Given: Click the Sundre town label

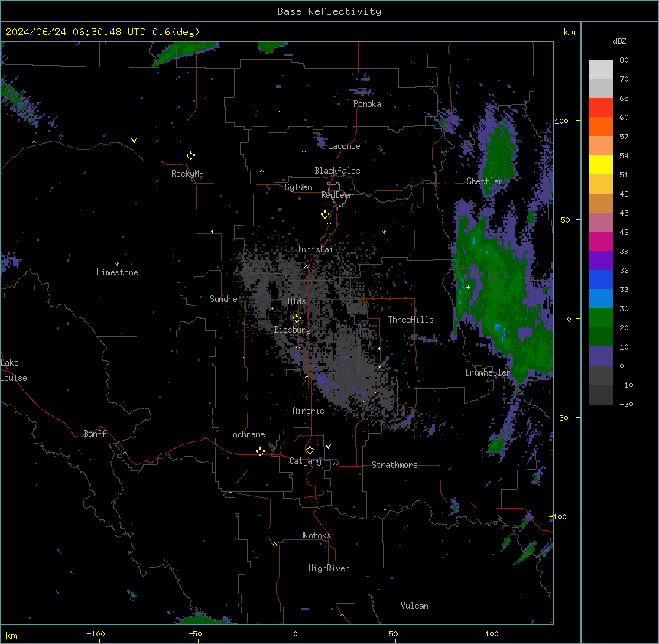Looking at the screenshot, I should coord(223,299).
